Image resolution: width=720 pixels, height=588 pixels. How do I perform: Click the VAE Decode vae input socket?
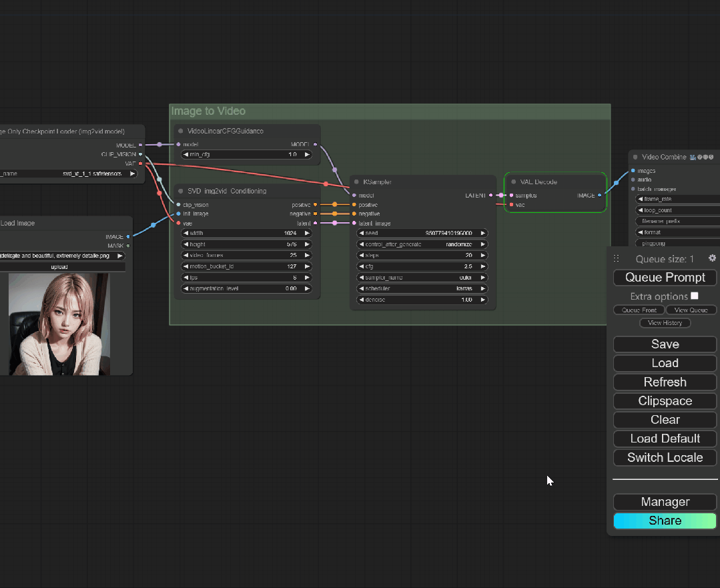512,205
